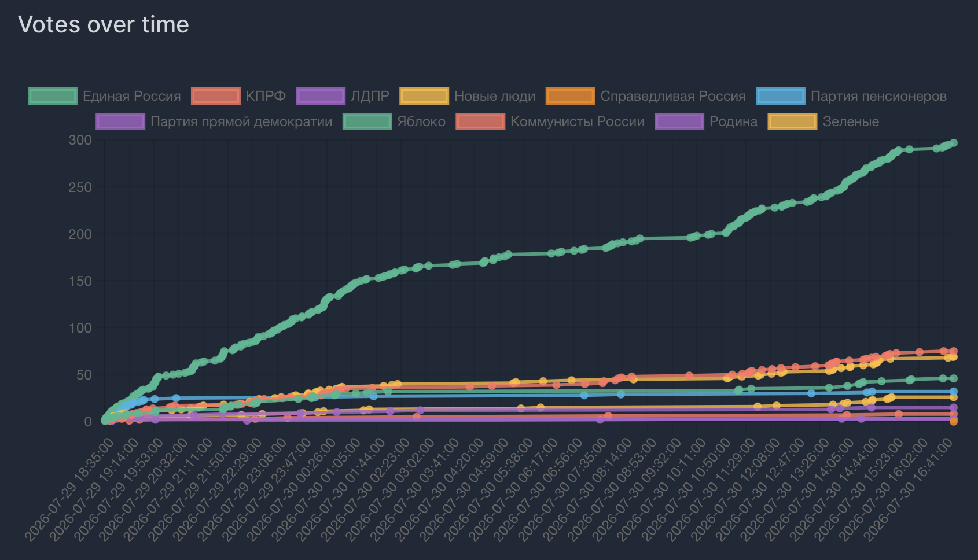
Task: Click the Единая Россия legend color box
Action: 53,96
